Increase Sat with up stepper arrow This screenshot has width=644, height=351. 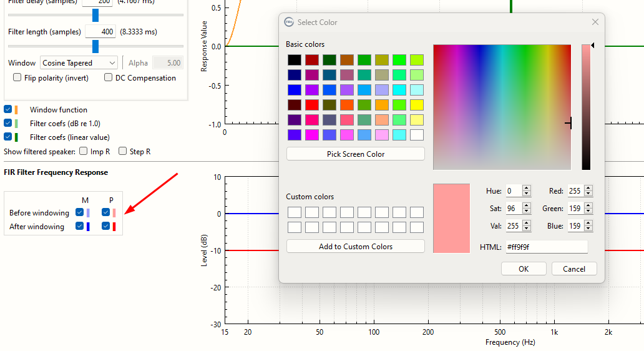527,205
